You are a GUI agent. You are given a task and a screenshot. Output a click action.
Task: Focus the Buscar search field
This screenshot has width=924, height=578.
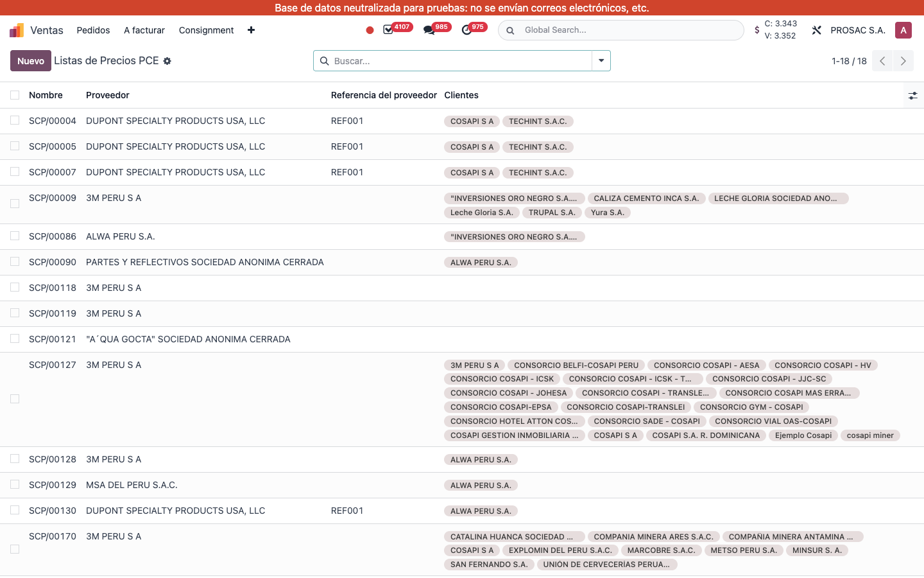coord(461,61)
